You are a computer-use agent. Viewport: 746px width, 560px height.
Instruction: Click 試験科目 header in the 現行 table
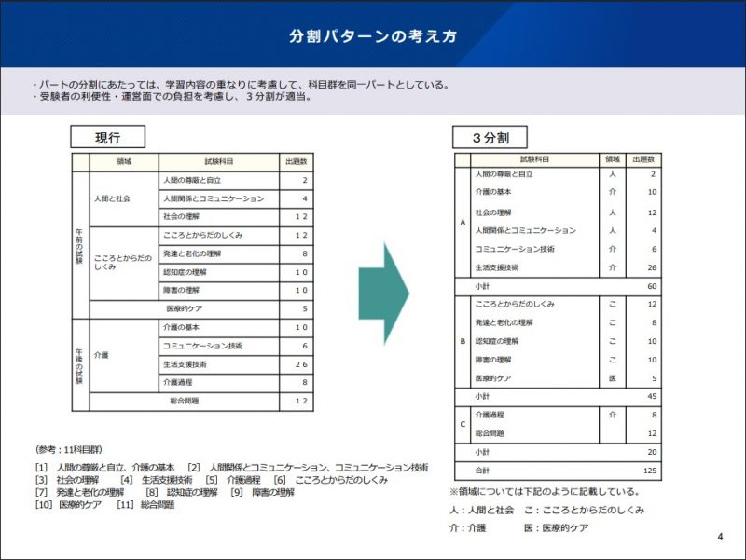218,161
